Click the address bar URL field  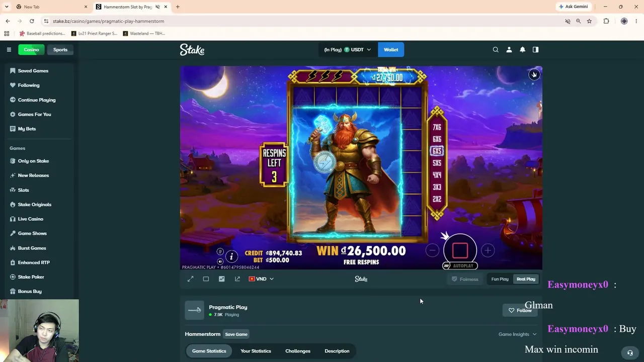tap(302, 21)
